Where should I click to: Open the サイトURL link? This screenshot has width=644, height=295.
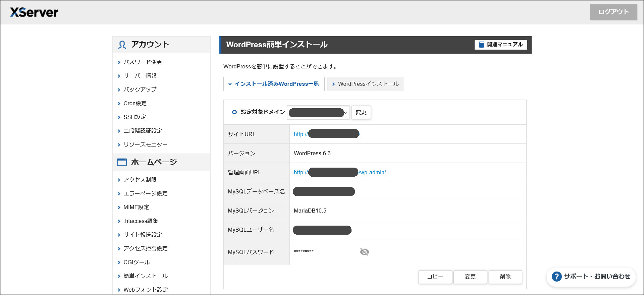327,134
